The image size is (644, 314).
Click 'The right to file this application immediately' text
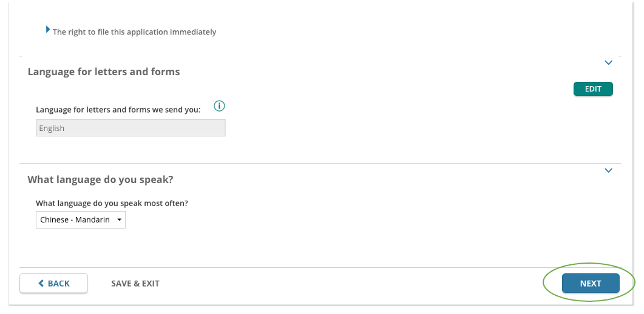tap(134, 32)
